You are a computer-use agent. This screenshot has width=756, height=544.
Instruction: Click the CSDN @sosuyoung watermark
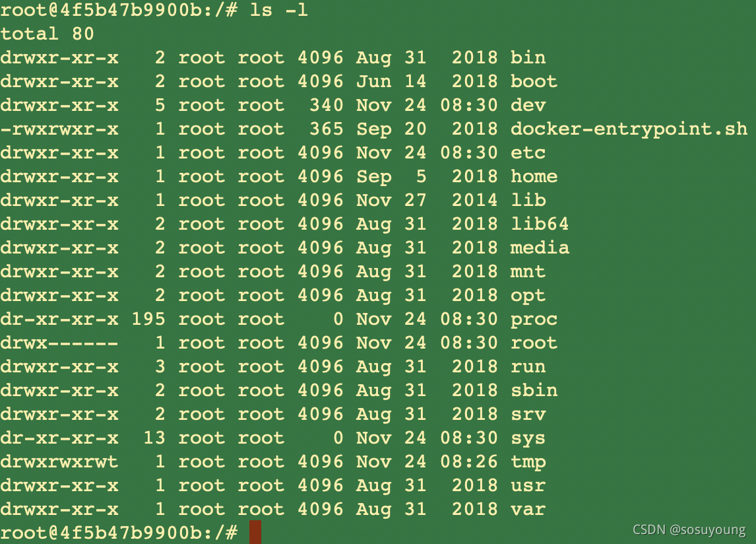pyautogui.click(x=689, y=529)
